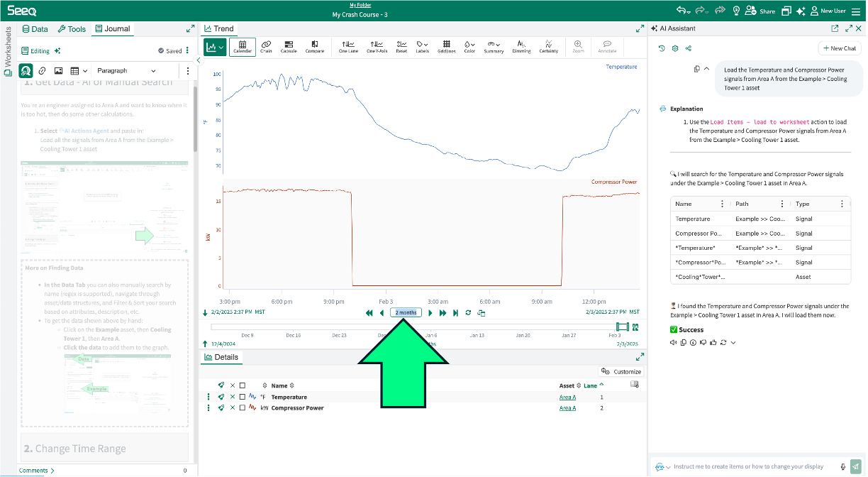Viewport: 868px width, 477px height.
Task: Expand the Labels dropdown in toolbar
Action: click(422, 47)
